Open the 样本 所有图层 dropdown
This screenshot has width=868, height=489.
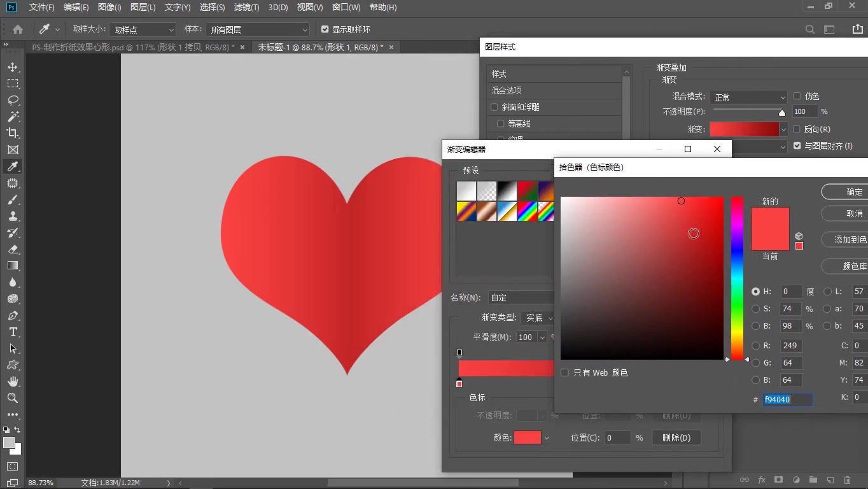pyautogui.click(x=258, y=30)
